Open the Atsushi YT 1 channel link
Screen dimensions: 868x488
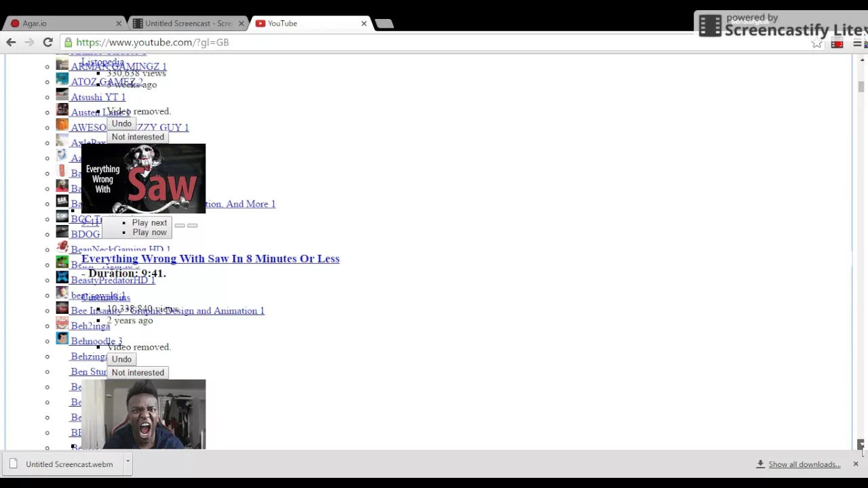[98, 98]
